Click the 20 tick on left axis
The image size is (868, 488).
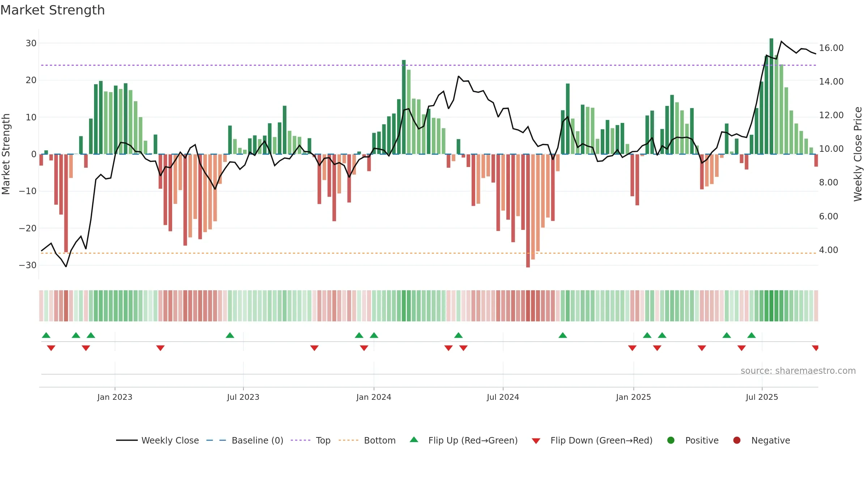coord(31,80)
